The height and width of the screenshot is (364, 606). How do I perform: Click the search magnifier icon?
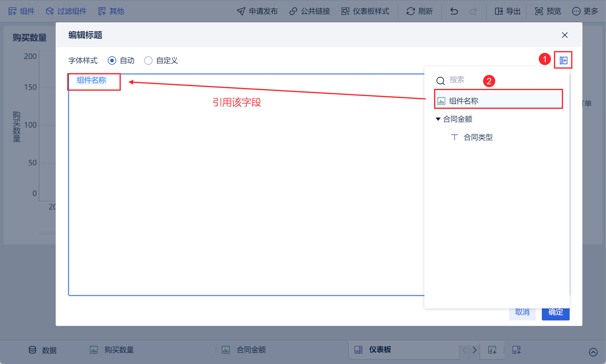tap(440, 81)
